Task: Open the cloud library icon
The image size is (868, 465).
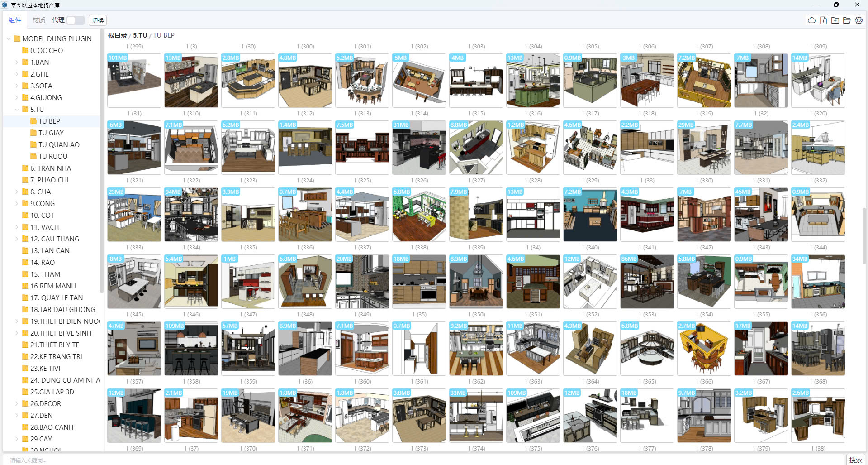Action: (811, 20)
